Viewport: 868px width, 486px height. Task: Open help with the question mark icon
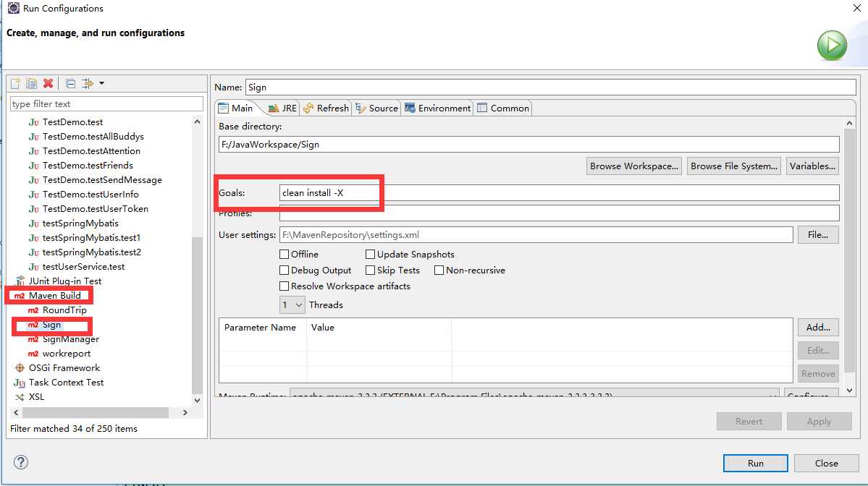point(21,462)
